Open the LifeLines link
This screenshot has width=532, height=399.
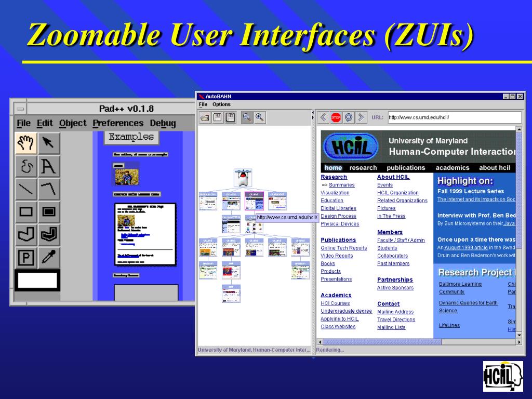pyautogui.click(x=449, y=325)
